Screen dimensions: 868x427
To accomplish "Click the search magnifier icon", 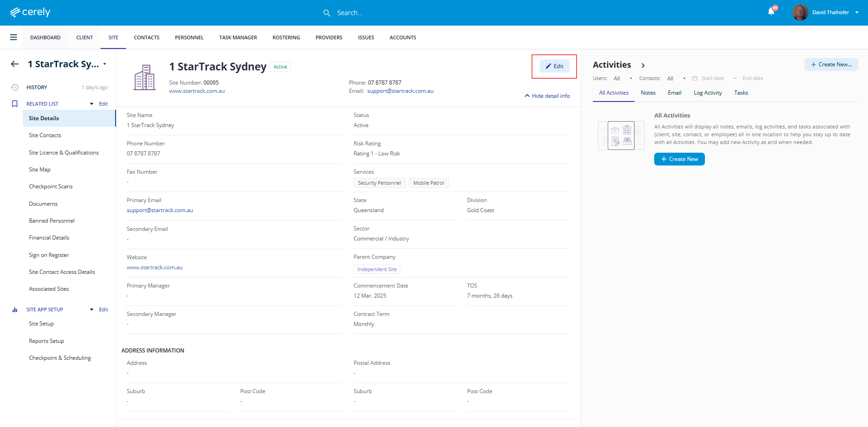I will (x=327, y=13).
